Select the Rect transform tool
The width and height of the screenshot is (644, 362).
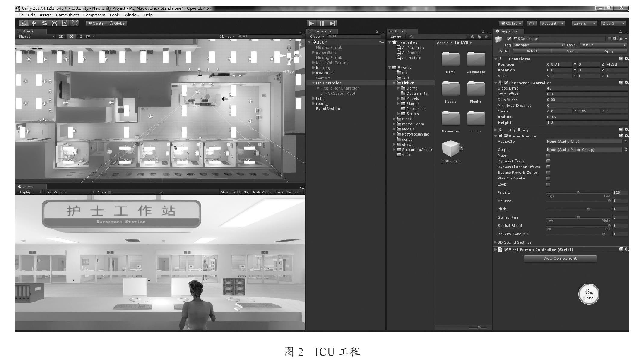tap(65, 23)
